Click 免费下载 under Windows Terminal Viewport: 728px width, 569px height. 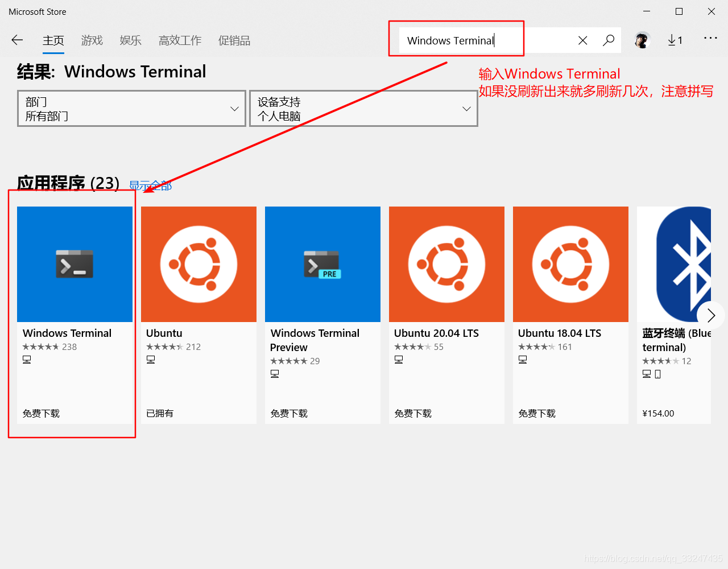coord(41,414)
